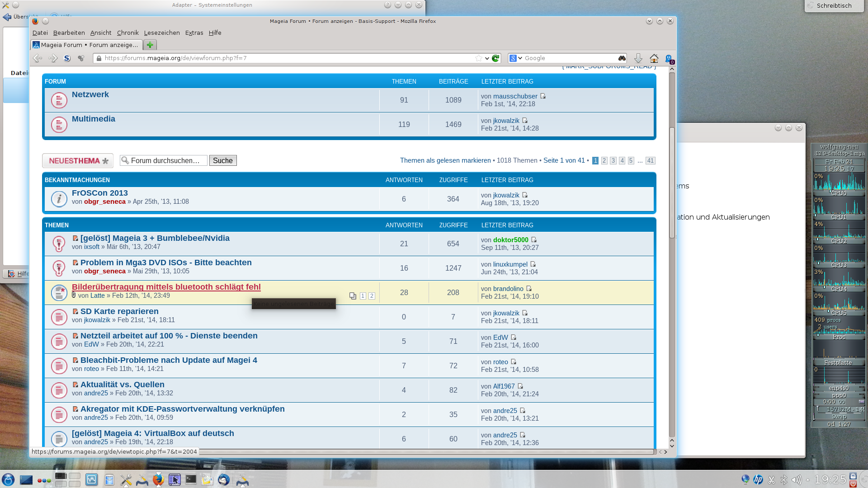This screenshot has width=868, height=488.
Task: Open the FrOSCon 2013 announcement
Action: pyautogui.click(x=100, y=193)
